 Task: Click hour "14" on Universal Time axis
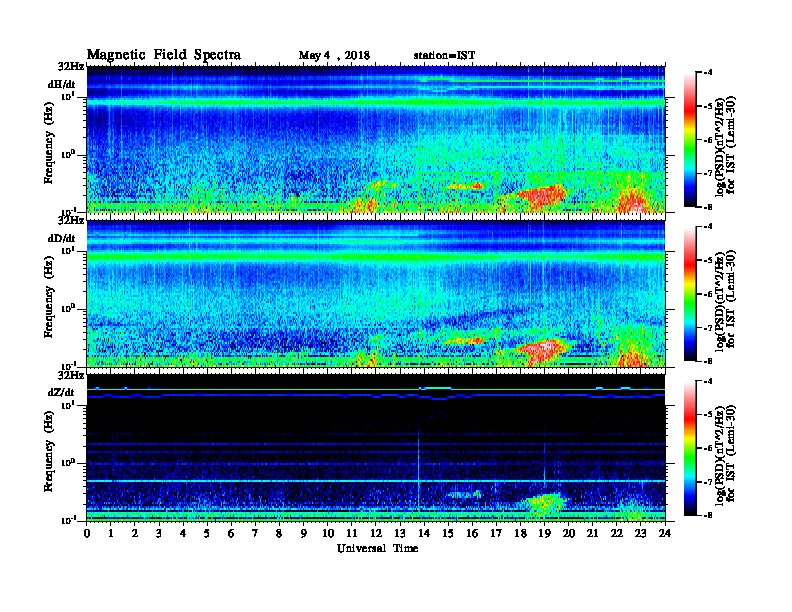coord(424,534)
